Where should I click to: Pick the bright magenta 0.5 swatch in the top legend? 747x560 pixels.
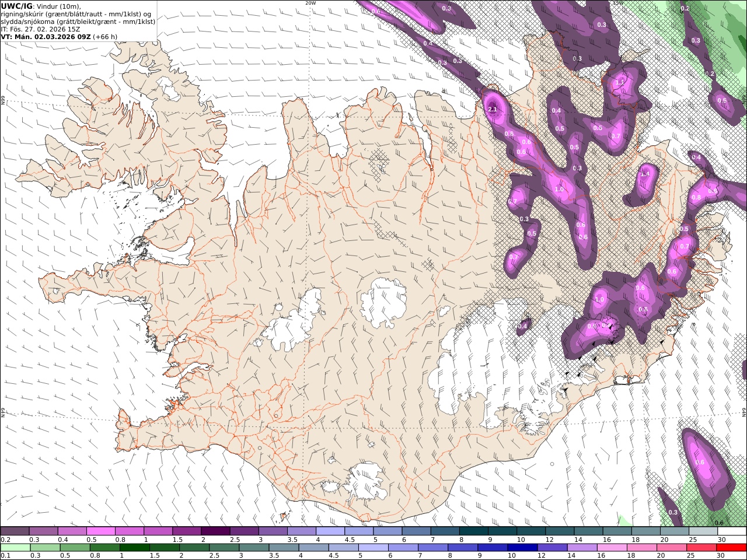[100, 531]
